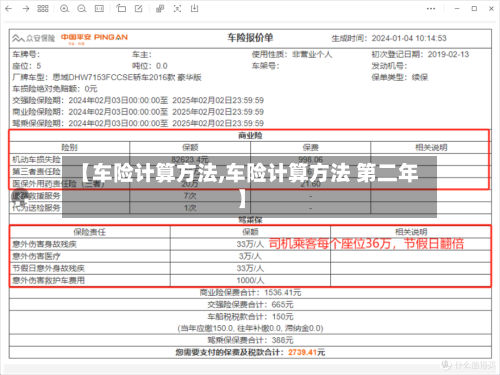500x375 pixels.
Task: Close the image viewer window
Action: [491, 9]
